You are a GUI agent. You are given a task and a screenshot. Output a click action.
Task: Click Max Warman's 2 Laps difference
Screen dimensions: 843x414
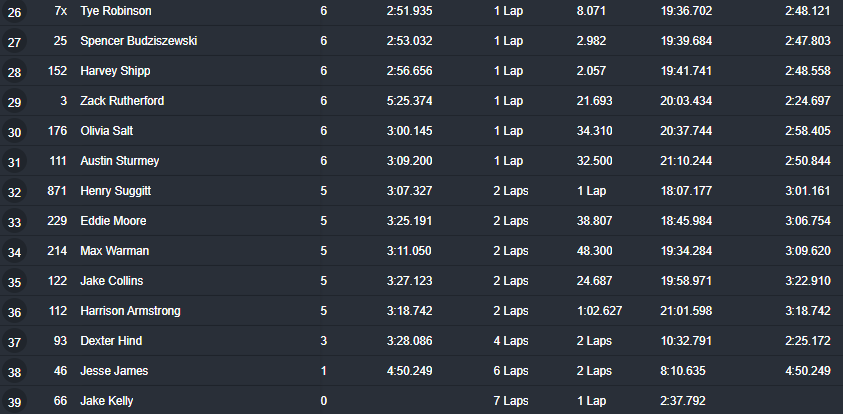(511, 251)
